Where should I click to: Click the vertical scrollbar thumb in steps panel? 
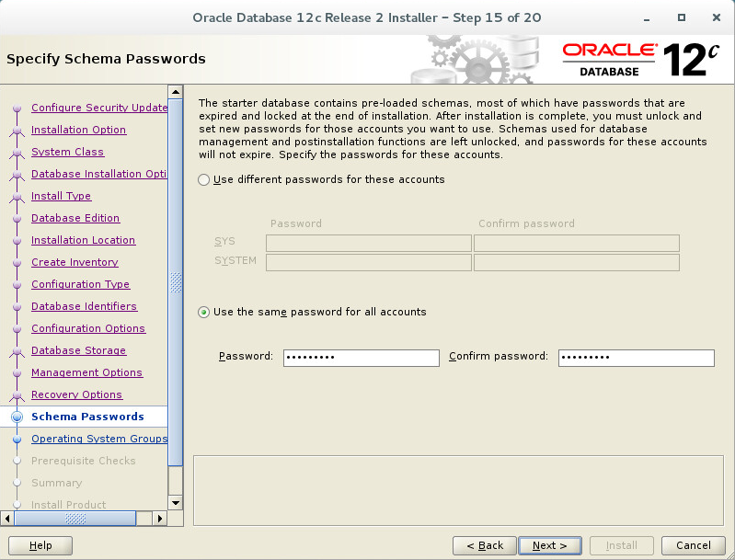tap(176, 282)
